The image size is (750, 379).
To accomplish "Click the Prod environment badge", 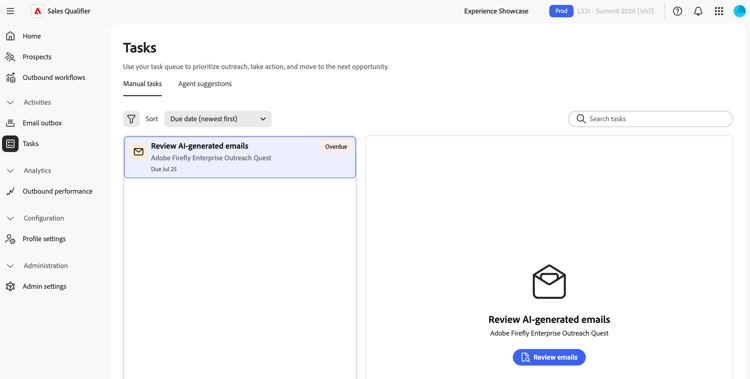I will click(x=561, y=11).
